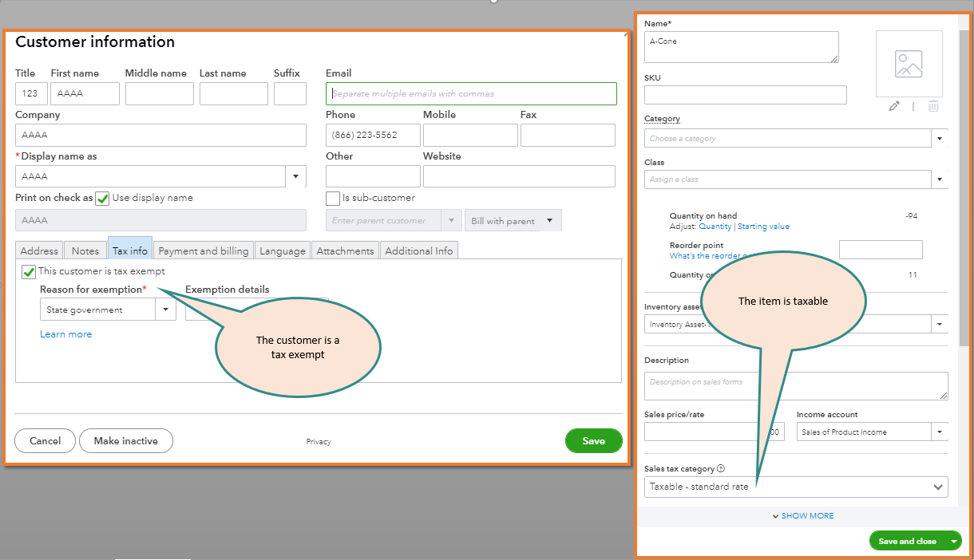Expand the 'Assign a class' dropdown
Viewport: 974px width, 560px height.
[x=940, y=179]
